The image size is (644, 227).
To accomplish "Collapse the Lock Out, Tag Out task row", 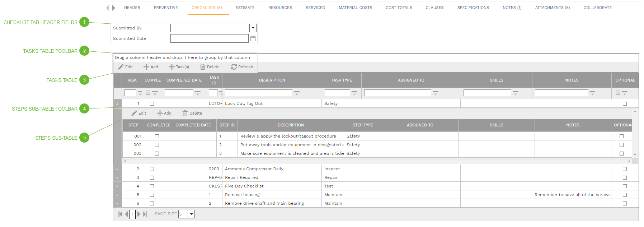I will point(117,104).
